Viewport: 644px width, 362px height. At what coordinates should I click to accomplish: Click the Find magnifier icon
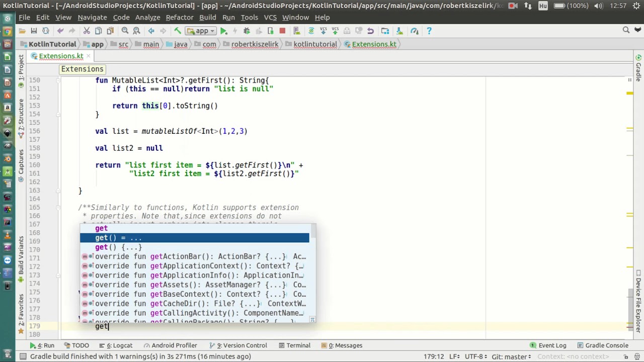[x=125, y=31]
